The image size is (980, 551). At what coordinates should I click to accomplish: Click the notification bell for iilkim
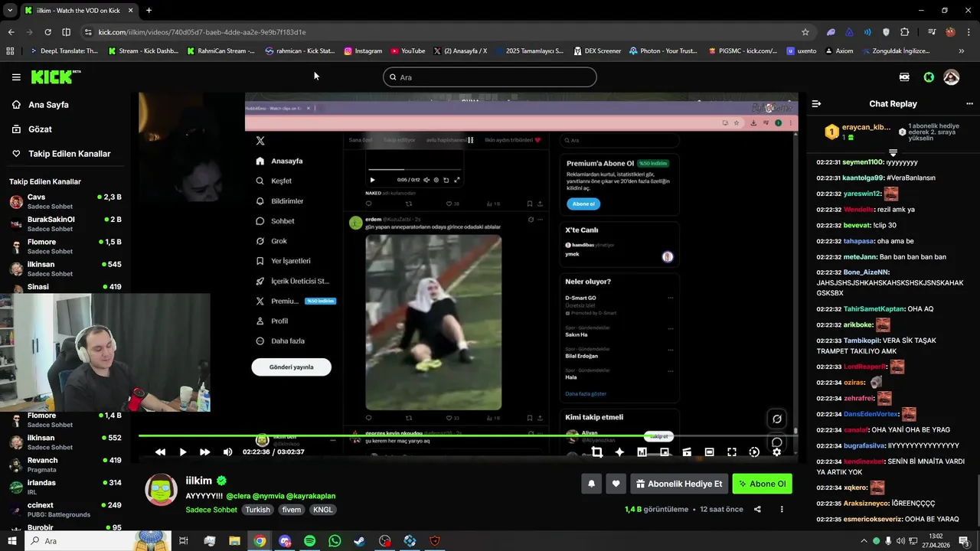(591, 484)
